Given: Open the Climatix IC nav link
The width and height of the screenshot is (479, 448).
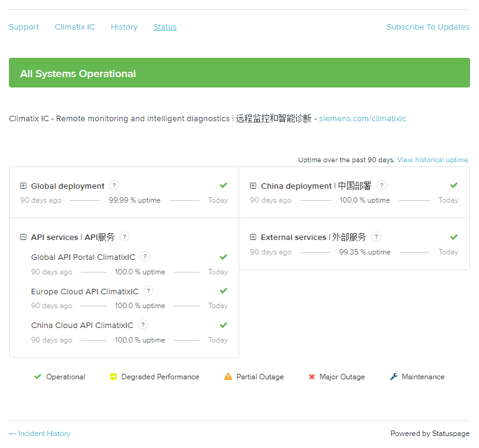Looking at the screenshot, I should click(75, 27).
